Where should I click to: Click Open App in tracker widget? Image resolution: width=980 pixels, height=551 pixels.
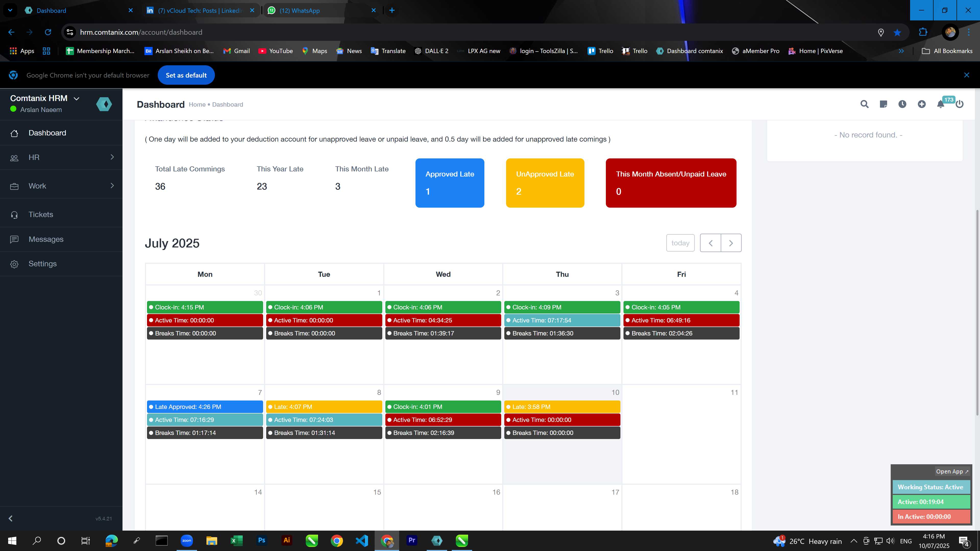[x=952, y=471]
